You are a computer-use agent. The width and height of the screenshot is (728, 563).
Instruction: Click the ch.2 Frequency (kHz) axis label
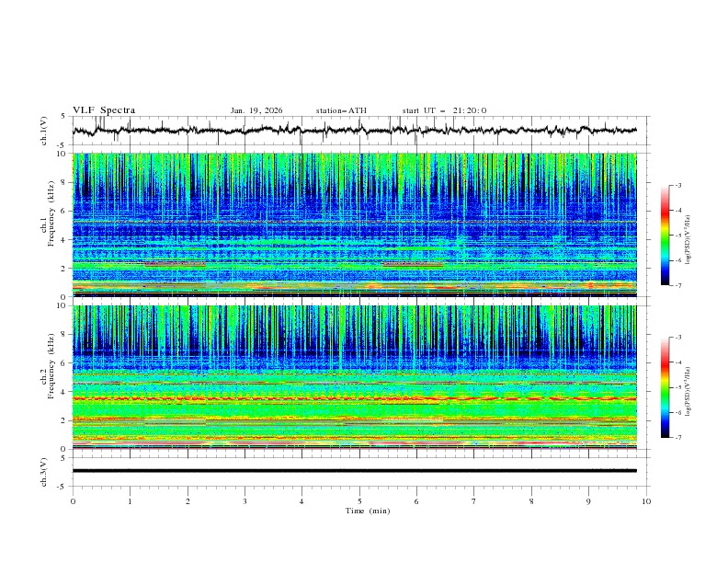pyautogui.click(x=51, y=367)
